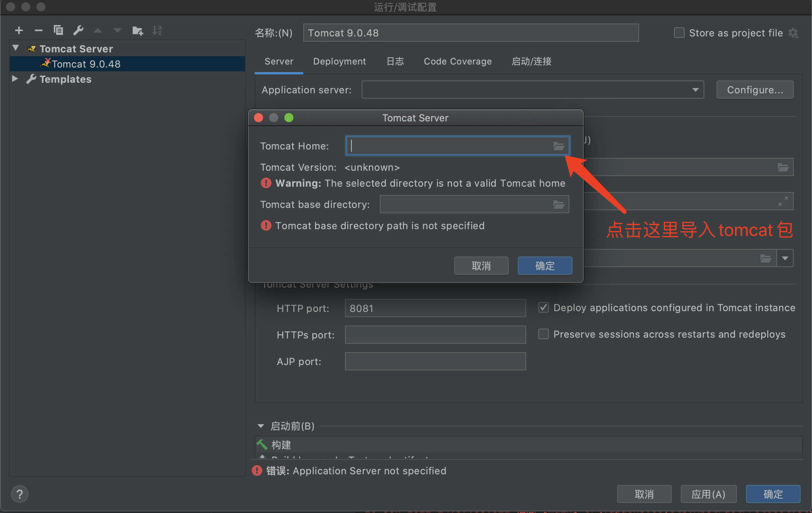Click 取消 in Tomcat Server dialog

coord(481,266)
